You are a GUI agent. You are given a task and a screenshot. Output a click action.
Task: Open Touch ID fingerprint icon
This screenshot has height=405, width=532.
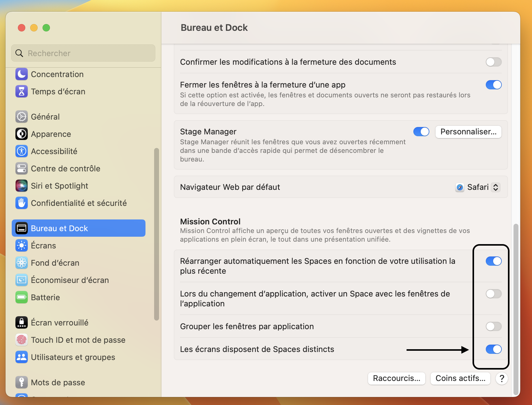22,340
